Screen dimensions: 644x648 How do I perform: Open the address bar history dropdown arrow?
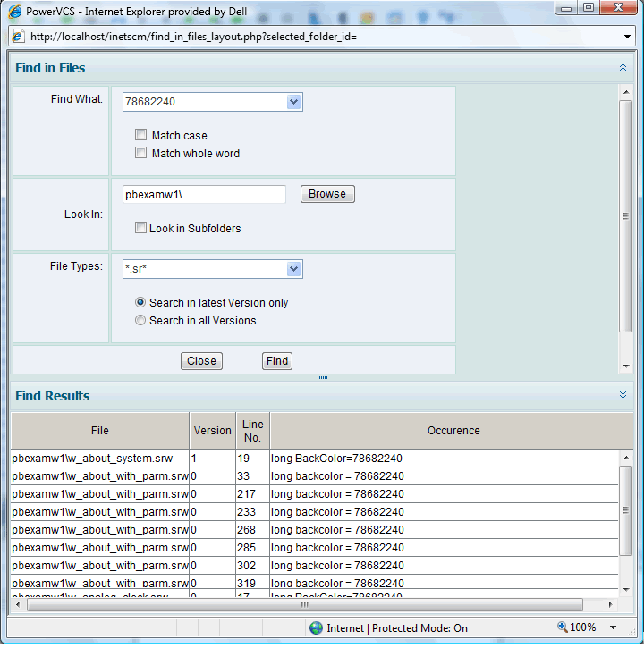pyautogui.click(x=627, y=37)
